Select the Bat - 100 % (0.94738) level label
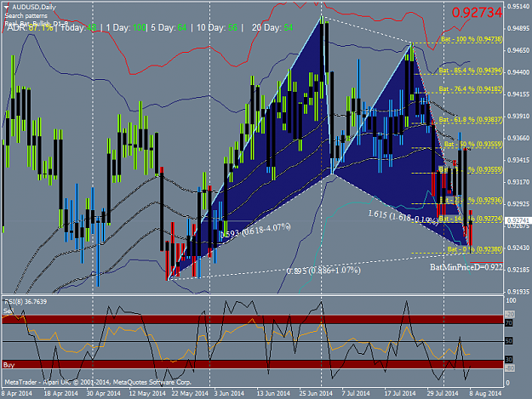The height and width of the screenshot is (399, 532). (472, 39)
